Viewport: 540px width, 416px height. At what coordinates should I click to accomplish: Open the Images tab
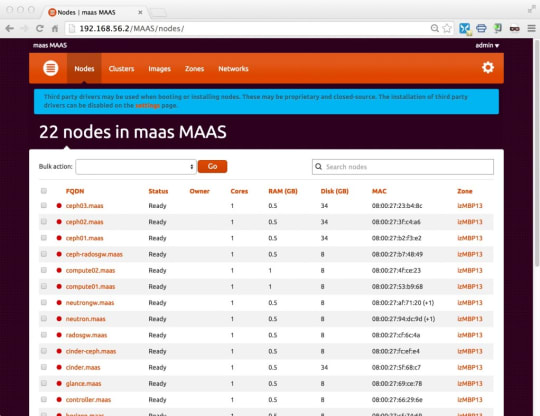[159, 69]
